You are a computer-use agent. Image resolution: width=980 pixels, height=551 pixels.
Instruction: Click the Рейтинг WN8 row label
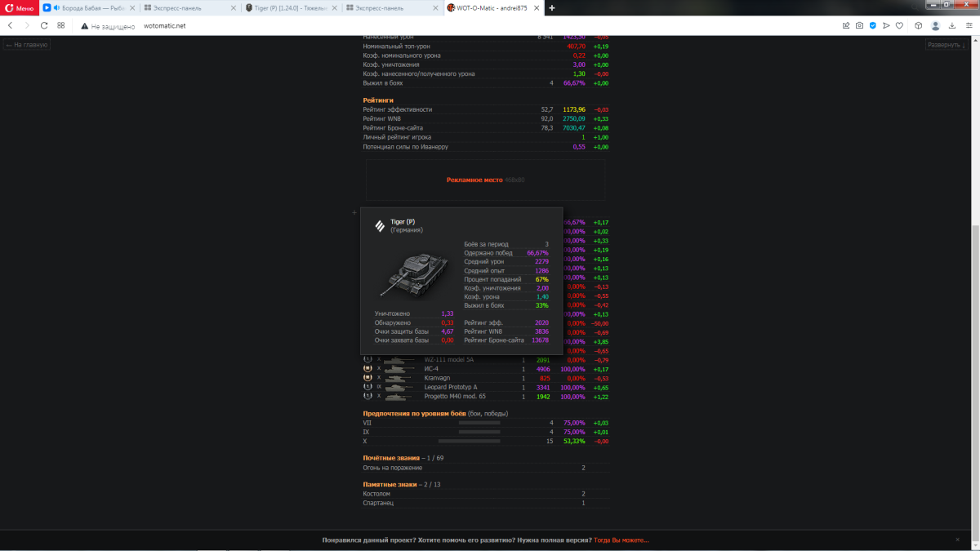click(x=383, y=118)
